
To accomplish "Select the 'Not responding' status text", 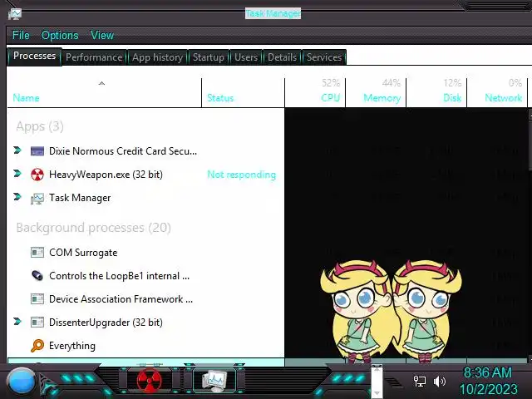I will (x=242, y=175).
